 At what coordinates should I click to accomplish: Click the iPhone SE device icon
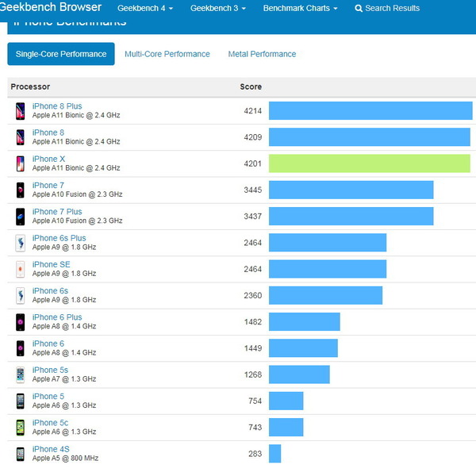[20, 270]
